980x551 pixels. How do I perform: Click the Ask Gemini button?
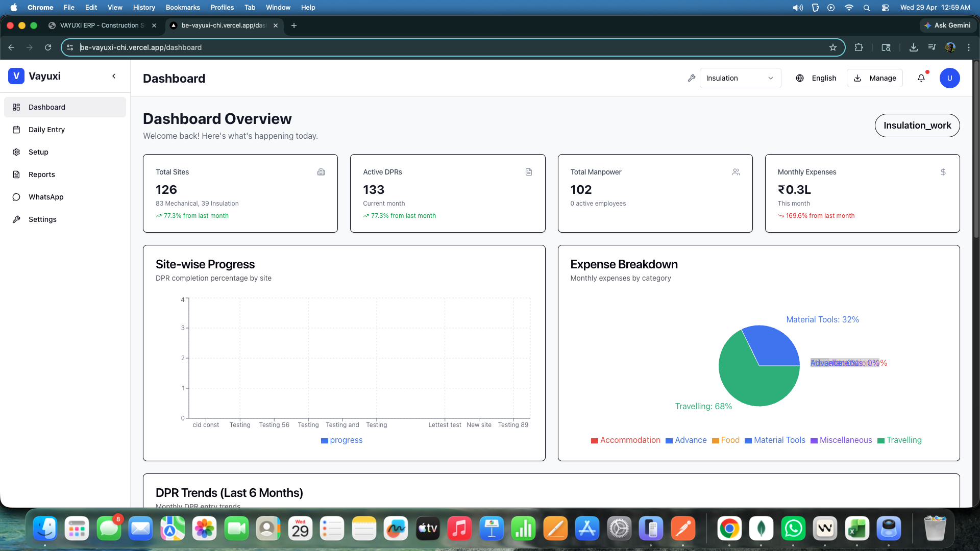(x=948, y=26)
